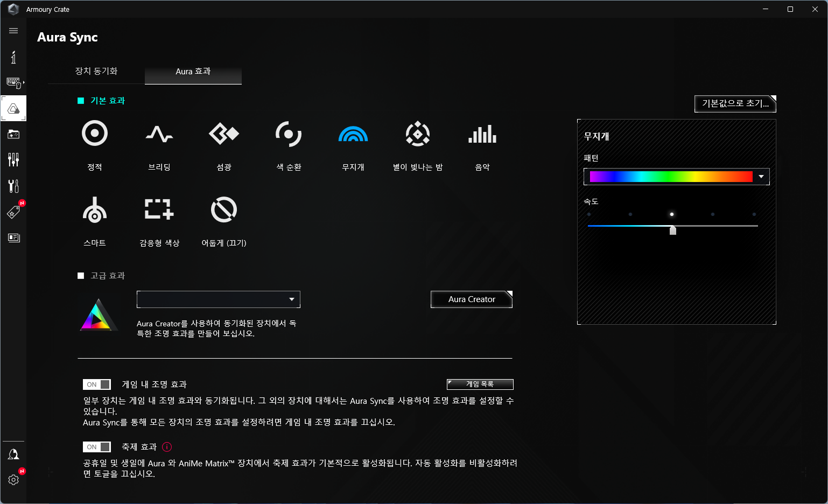The width and height of the screenshot is (828, 504).
Task: Click the 축제 효과 info icon
Action: click(x=167, y=447)
